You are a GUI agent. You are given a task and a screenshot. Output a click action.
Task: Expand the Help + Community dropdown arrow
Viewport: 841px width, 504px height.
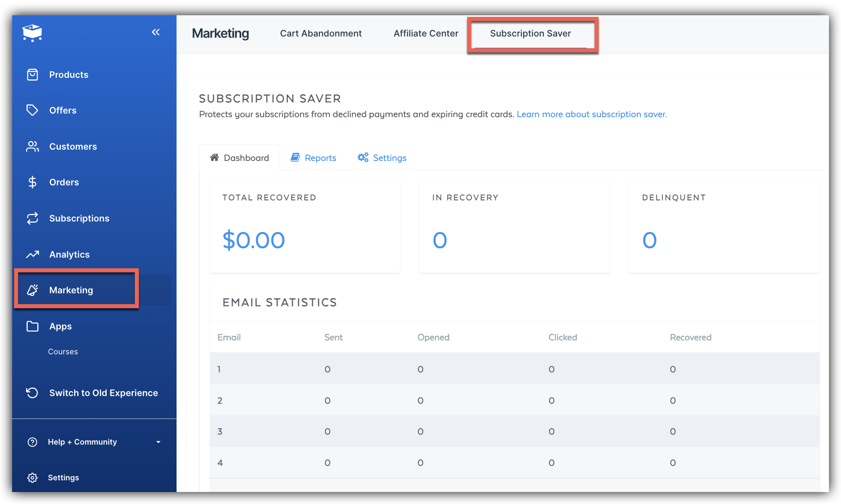pyautogui.click(x=158, y=442)
